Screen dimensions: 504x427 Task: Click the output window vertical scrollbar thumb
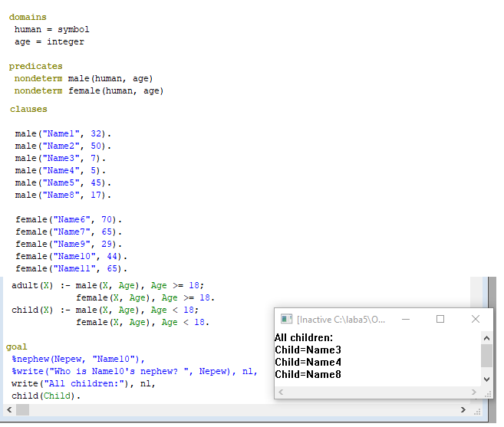[x=486, y=356]
